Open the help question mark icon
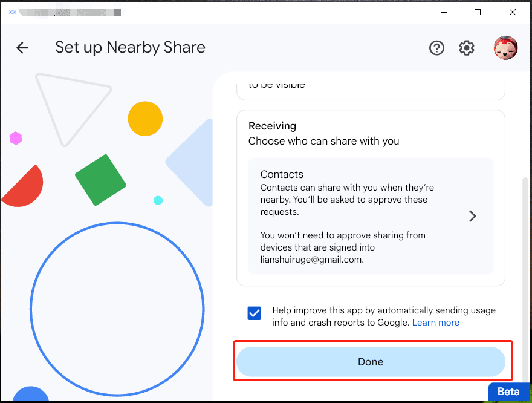 pyautogui.click(x=436, y=48)
